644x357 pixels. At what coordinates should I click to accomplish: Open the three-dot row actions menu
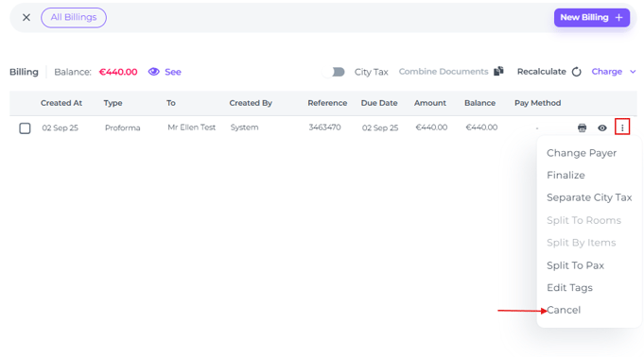[x=622, y=127]
